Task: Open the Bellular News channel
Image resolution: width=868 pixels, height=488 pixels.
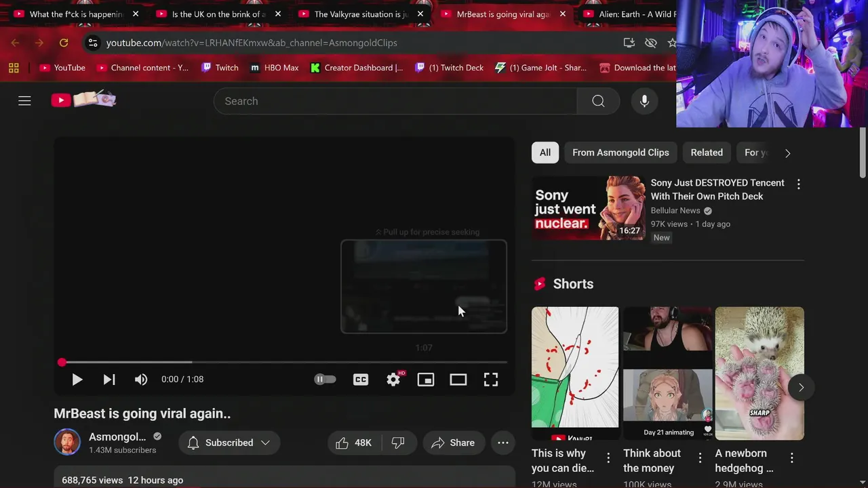Action: 675,211
